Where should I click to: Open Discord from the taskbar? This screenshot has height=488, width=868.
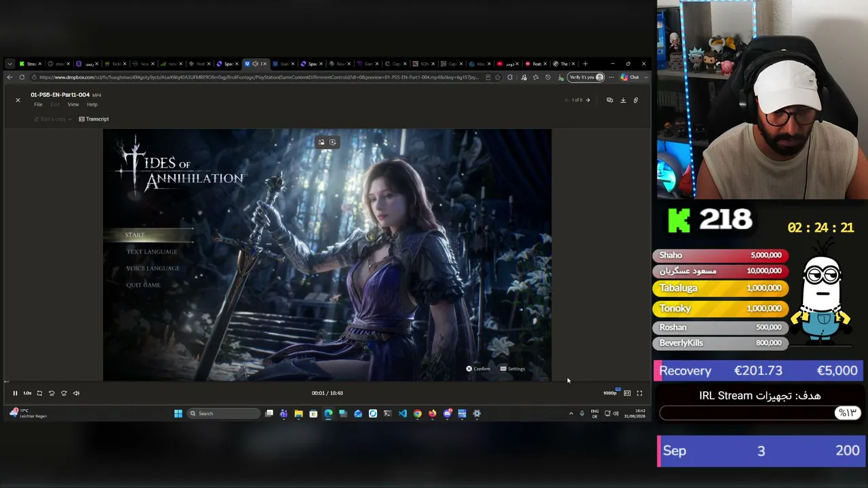pyautogui.click(x=448, y=413)
